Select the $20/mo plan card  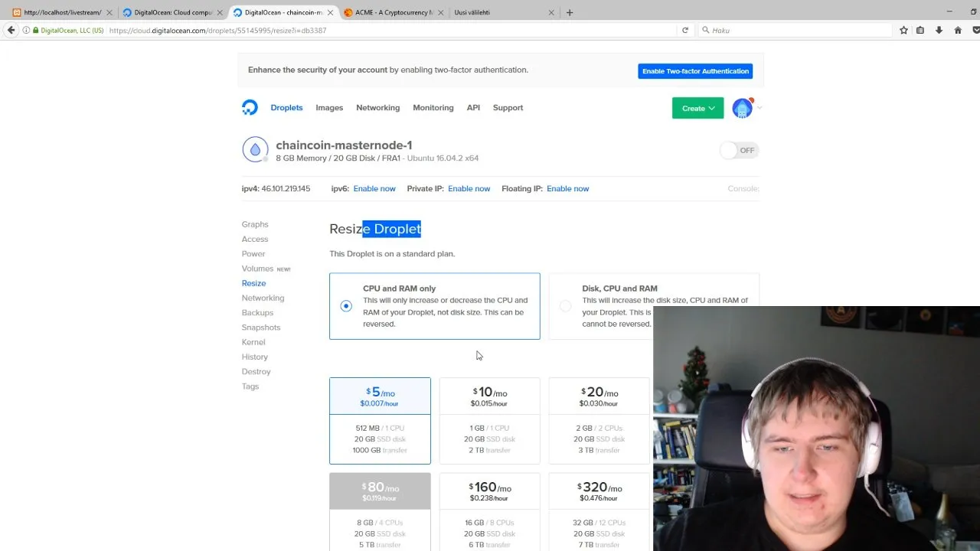(x=599, y=421)
